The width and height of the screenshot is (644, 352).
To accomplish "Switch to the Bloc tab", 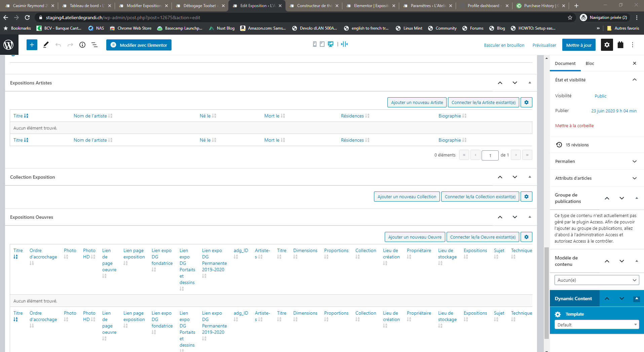I will 590,63.
